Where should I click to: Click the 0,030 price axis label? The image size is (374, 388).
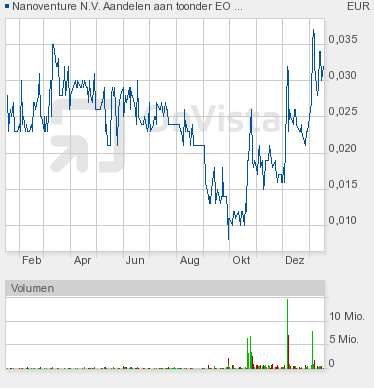[343, 75]
